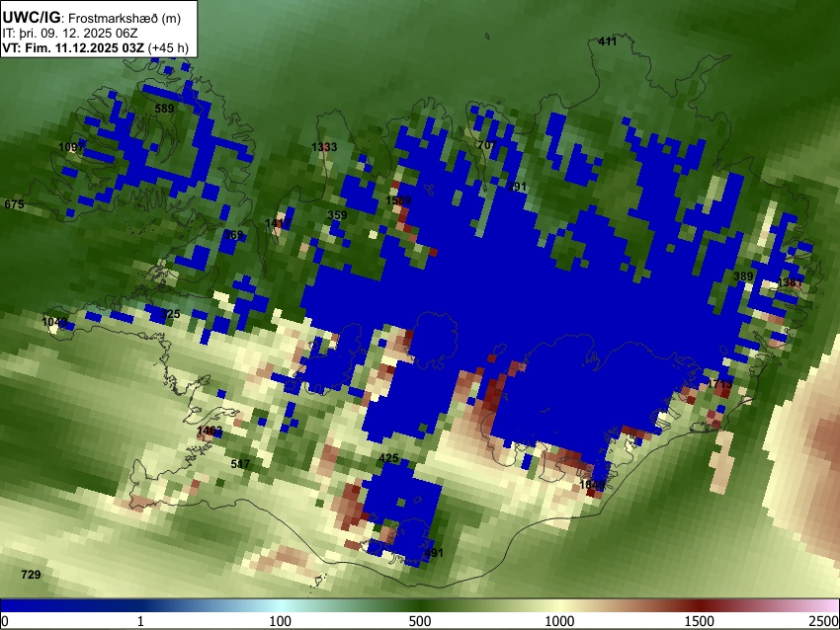This screenshot has width=840, height=630.
Task: Click the color scale tick label 1500
Action: click(x=700, y=621)
